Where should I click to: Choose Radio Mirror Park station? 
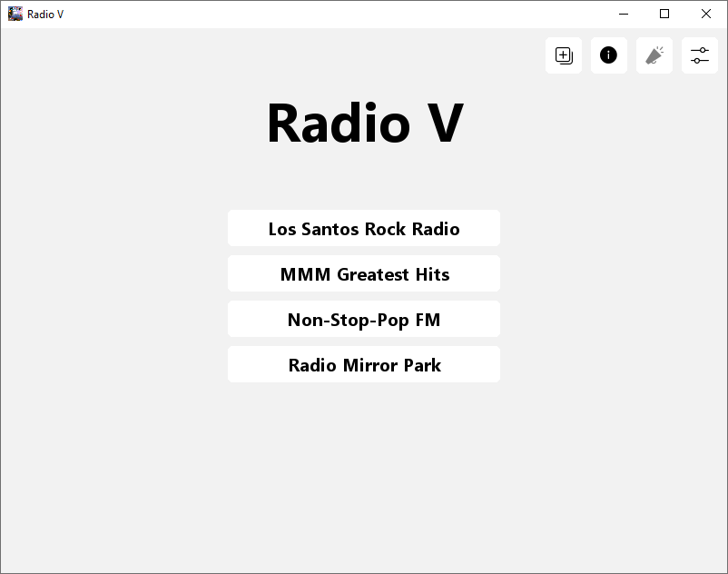tap(364, 364)
